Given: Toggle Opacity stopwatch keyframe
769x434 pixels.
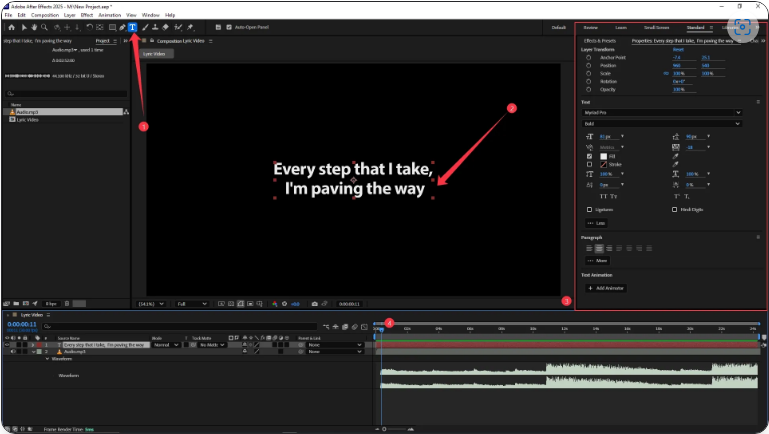Looking at the screenshot, I should pos(589,89).
